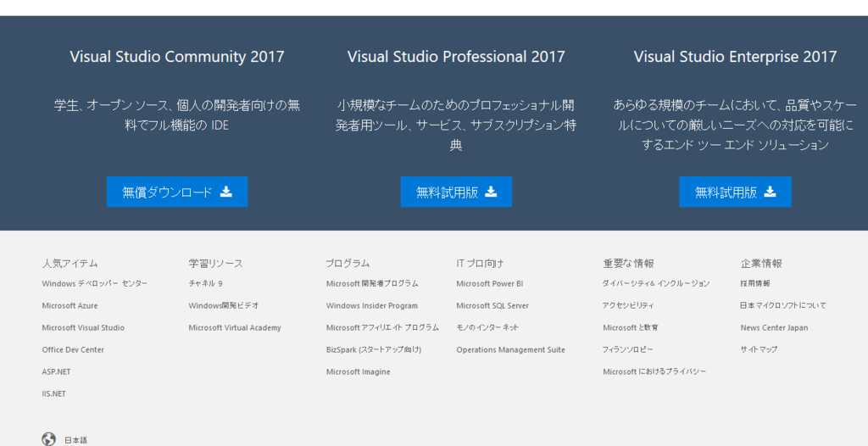Open Windows開発ビデオ link
This screenshot has height=446, width=868.
pos(224,306)
